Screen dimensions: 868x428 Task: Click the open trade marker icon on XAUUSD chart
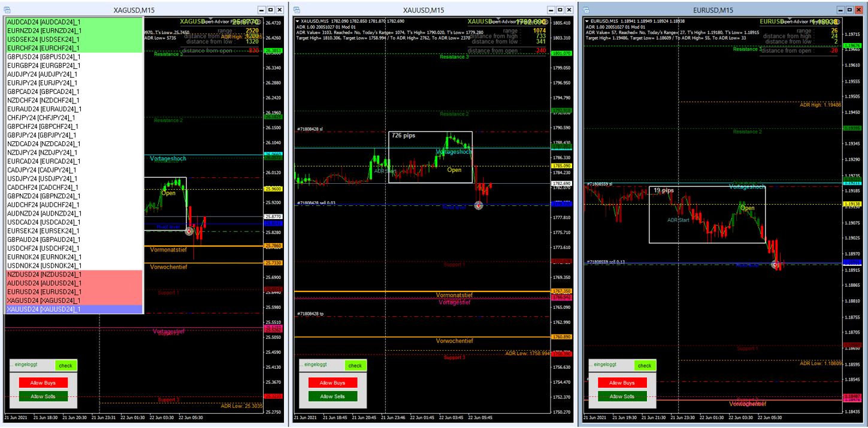pos(477,206)
